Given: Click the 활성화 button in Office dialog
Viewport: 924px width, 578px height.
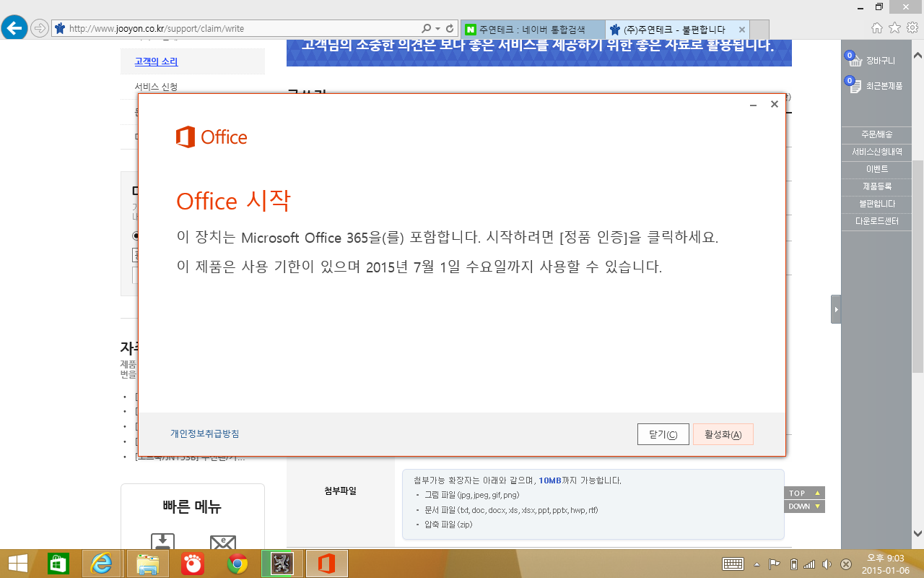Looking at the screenshot, I should tap(723, 434).
